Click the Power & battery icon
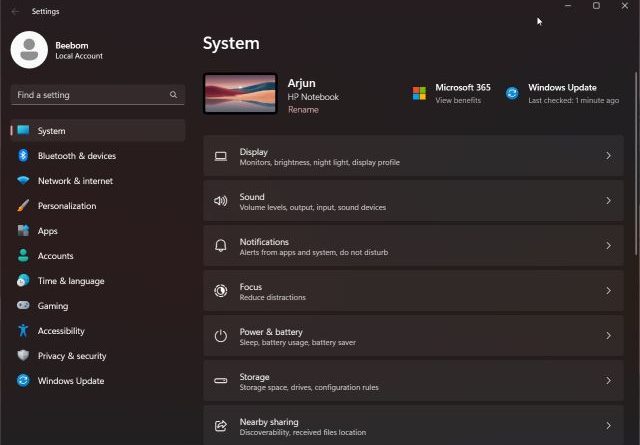This screenshot has height=445, width=640. tap(221, 336)
